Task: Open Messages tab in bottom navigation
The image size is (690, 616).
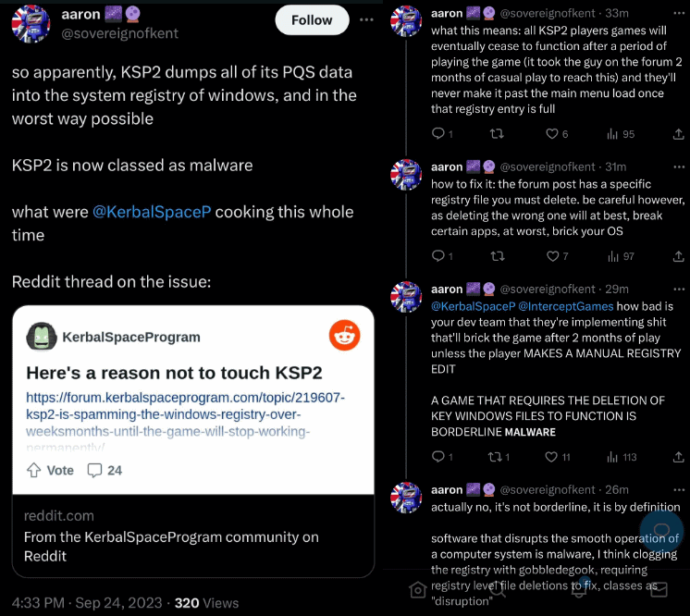Action: [659, 591]
